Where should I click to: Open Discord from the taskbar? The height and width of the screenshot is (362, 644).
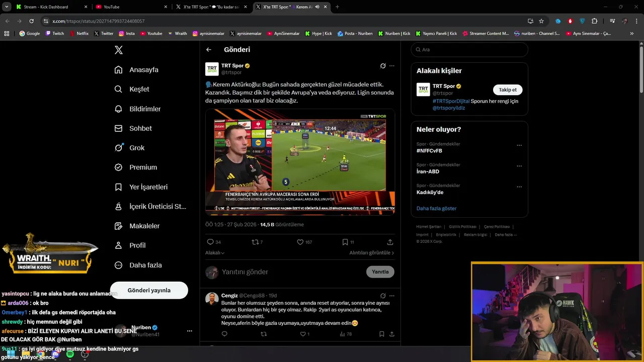(55, 354)
